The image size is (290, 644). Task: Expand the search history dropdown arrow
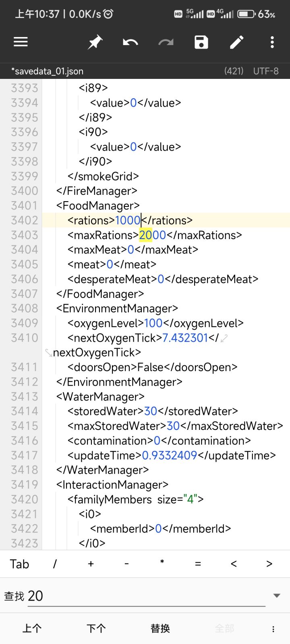click(277, 596)
